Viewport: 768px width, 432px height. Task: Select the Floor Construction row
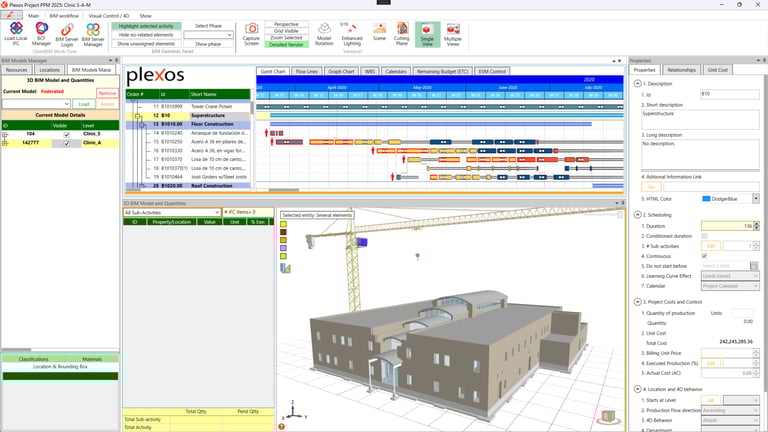click(188, 124)
